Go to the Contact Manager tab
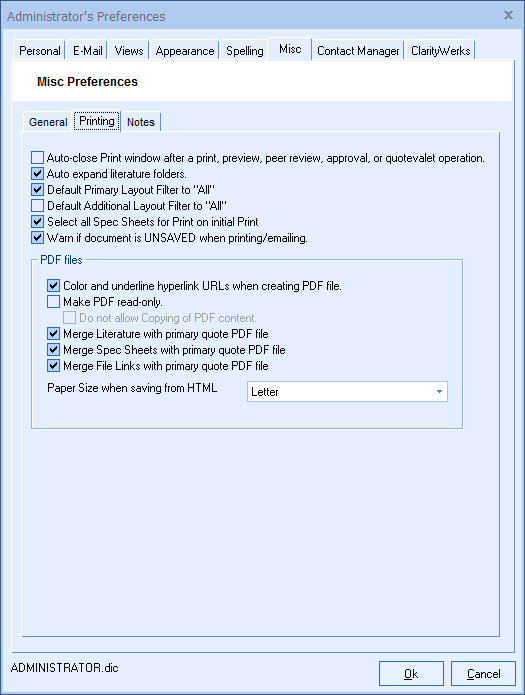The height and width of the screenshot is (695, 525). coord(358,51)
